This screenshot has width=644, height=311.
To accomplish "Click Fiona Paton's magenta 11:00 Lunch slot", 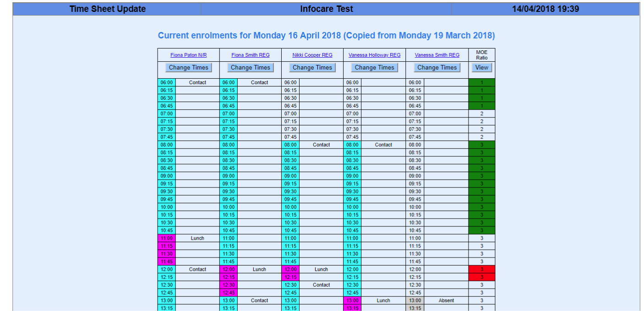I will (167, 238).
